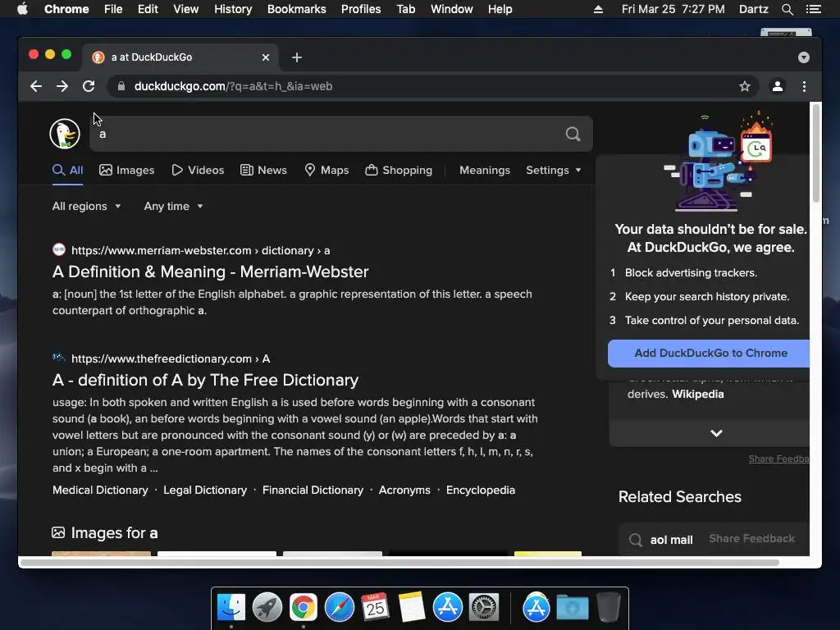
Task: Go back with the browser back arrow
Action: coord(36,86)
